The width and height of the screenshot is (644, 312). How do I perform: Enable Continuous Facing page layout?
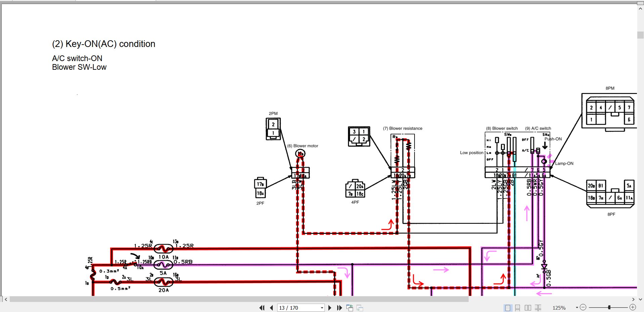click(x=538, y=307)
